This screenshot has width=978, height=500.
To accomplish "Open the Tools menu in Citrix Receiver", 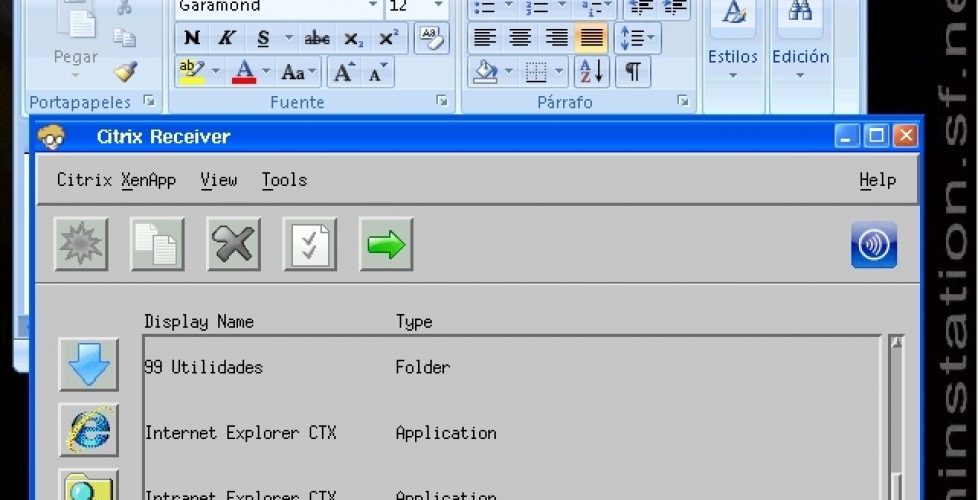I will point(284,180).
